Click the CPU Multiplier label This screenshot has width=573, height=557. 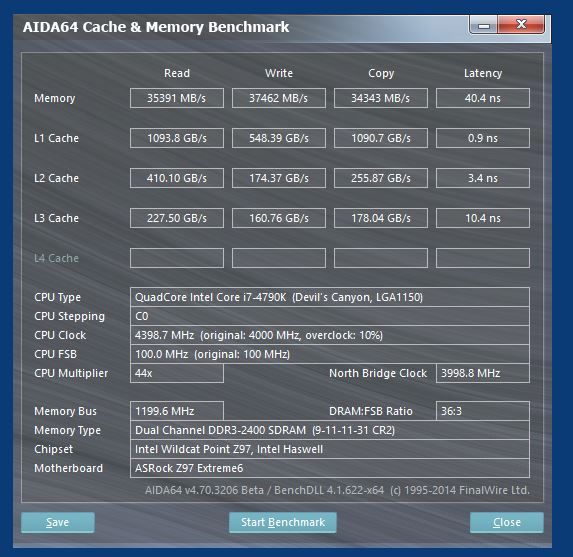coord(71,373)
